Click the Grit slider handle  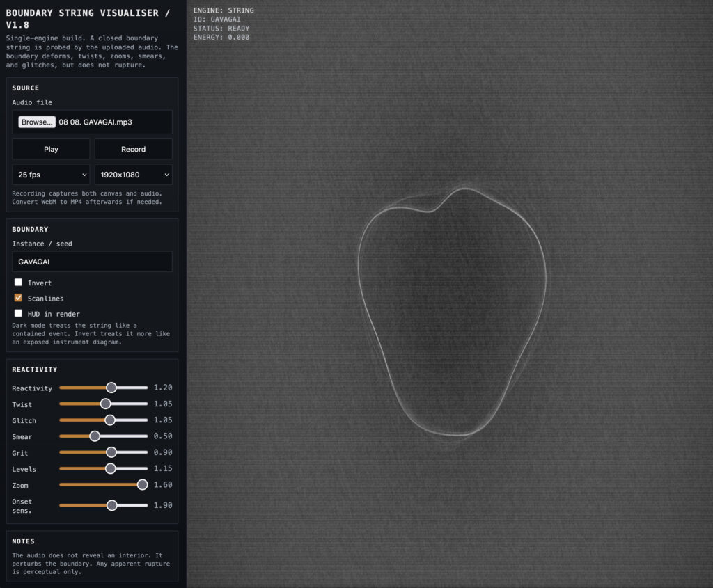coord(111,452)
